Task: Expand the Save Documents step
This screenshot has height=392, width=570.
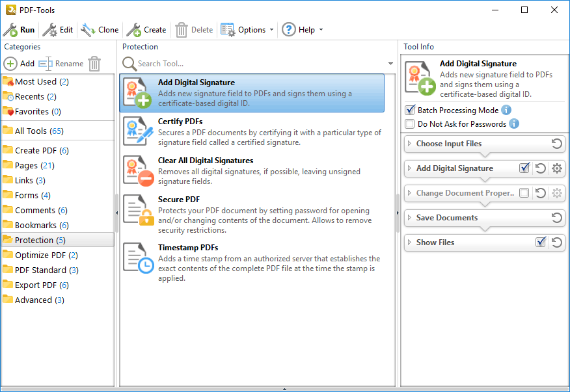Action: (x=409, y=218)
